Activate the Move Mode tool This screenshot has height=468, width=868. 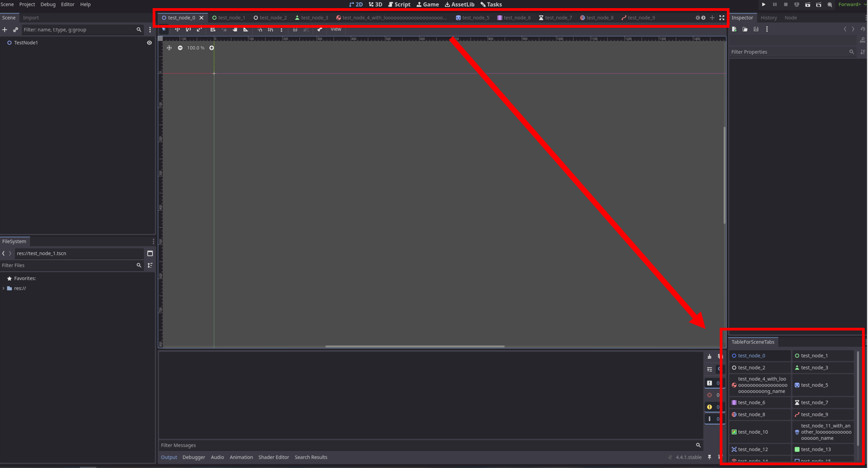click(x=177, y=29)
